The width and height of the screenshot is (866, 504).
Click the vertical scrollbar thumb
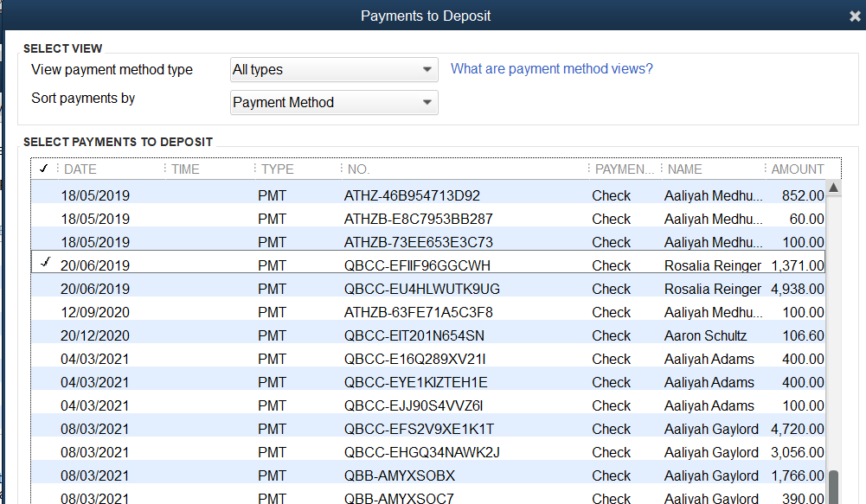tap(834, 486)
